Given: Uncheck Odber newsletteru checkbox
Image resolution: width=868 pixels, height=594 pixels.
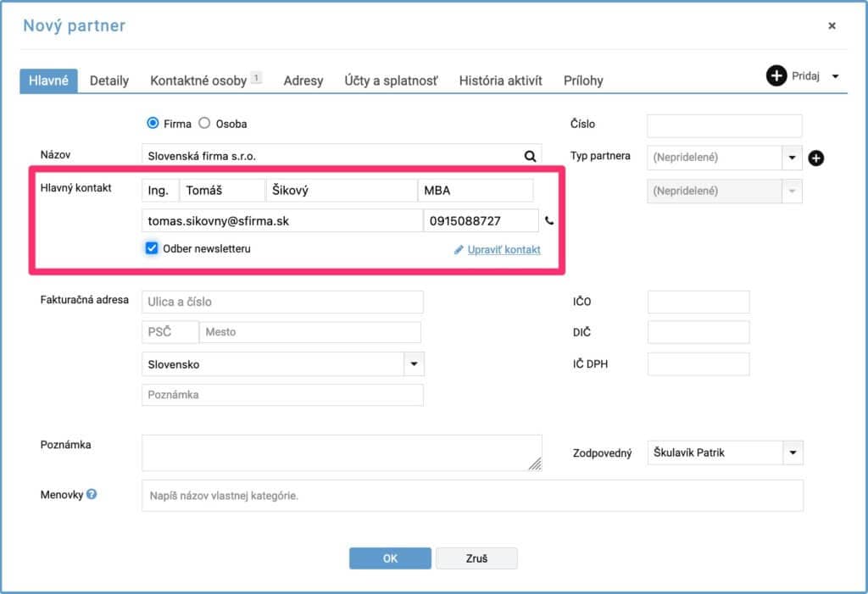Looking at the screenshot, I should click(151, 248).
